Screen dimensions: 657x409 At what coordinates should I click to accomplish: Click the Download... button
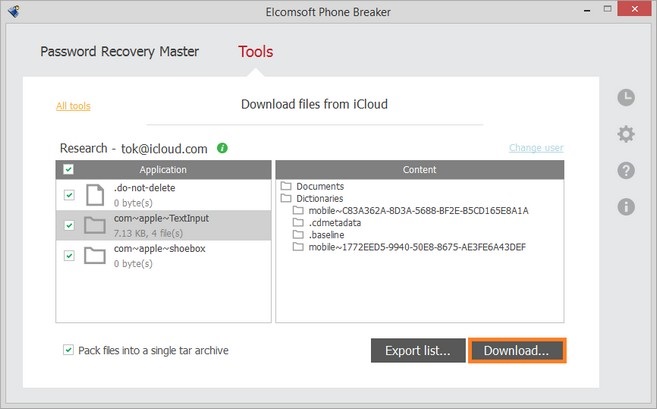pos(516,351)
